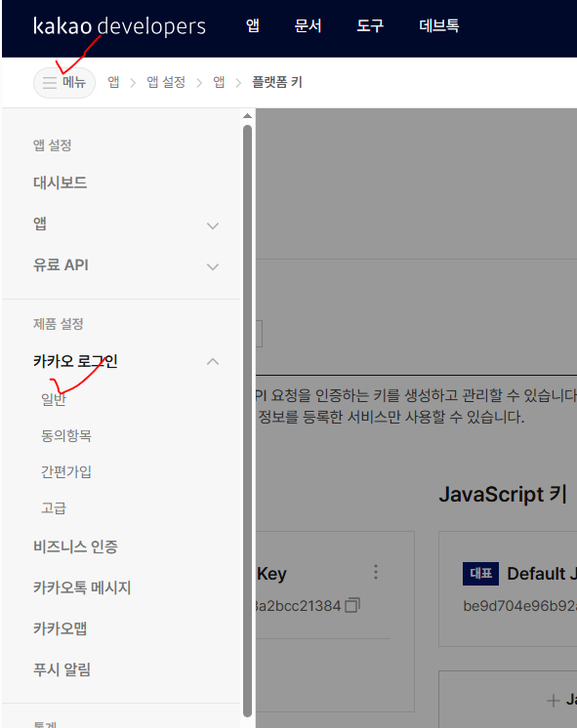Image resolution: width=577 pixels, height=728 pixels.
Task: Click the kakao developers logo
Action: [119, 26]
